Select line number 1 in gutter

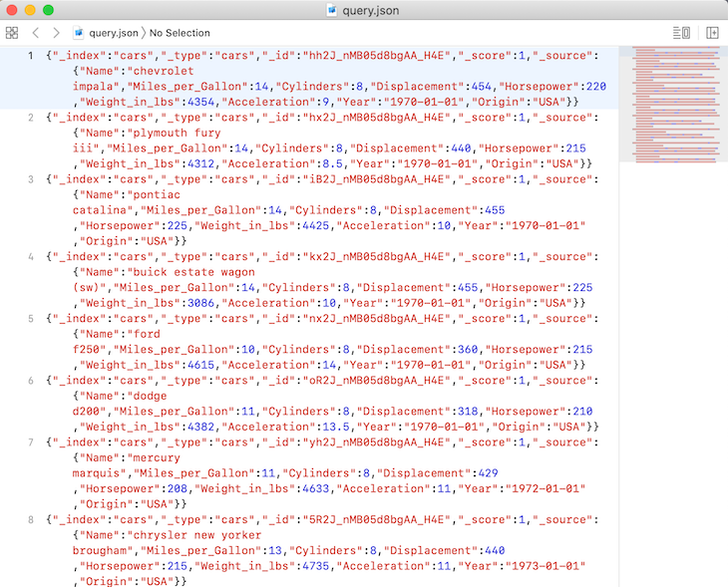(x=30, y=56)
